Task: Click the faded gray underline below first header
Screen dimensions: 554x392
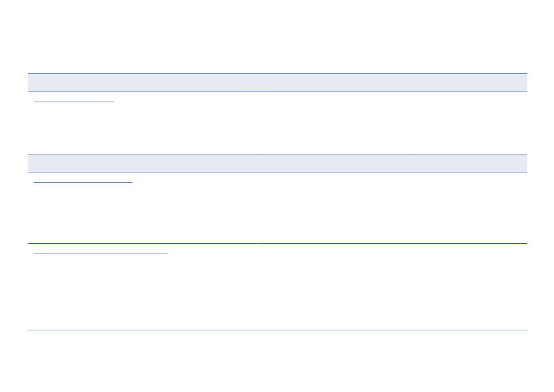Action: (x=74, y=102)
